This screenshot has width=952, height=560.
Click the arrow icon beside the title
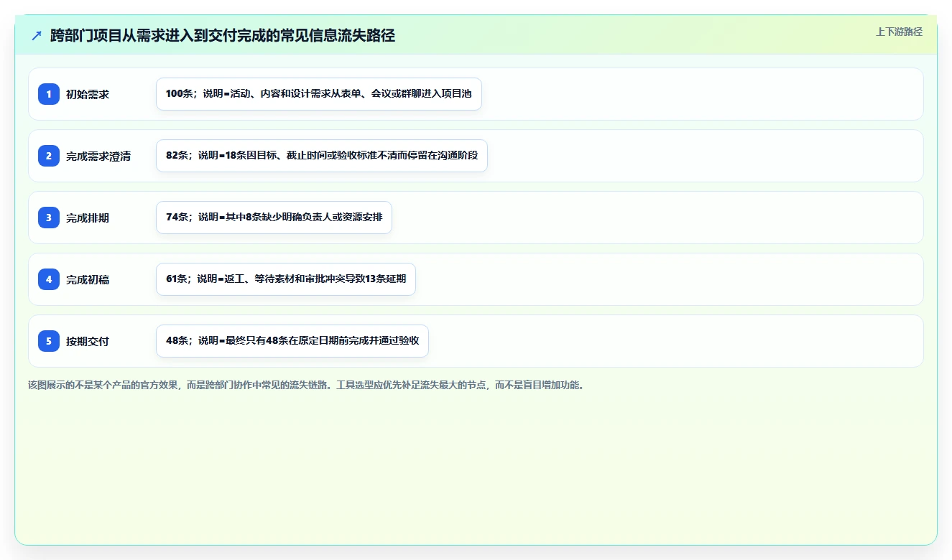(37, 36)
